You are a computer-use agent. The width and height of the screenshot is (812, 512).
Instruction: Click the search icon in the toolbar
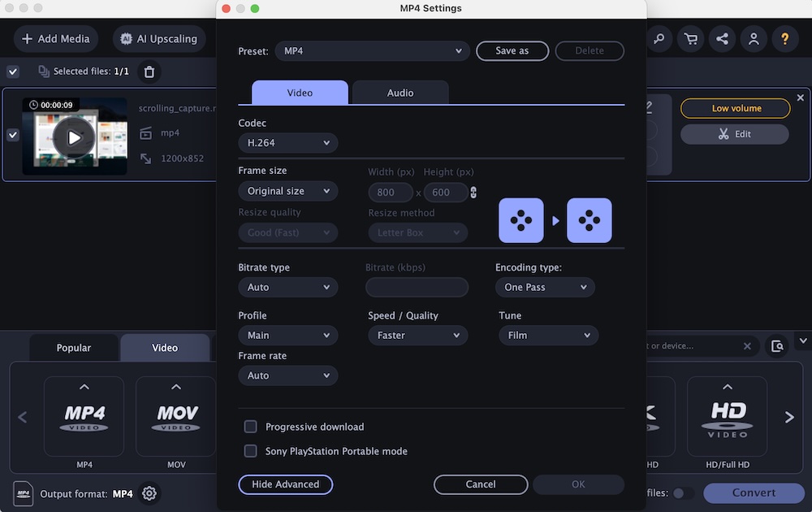coord(659,38)
